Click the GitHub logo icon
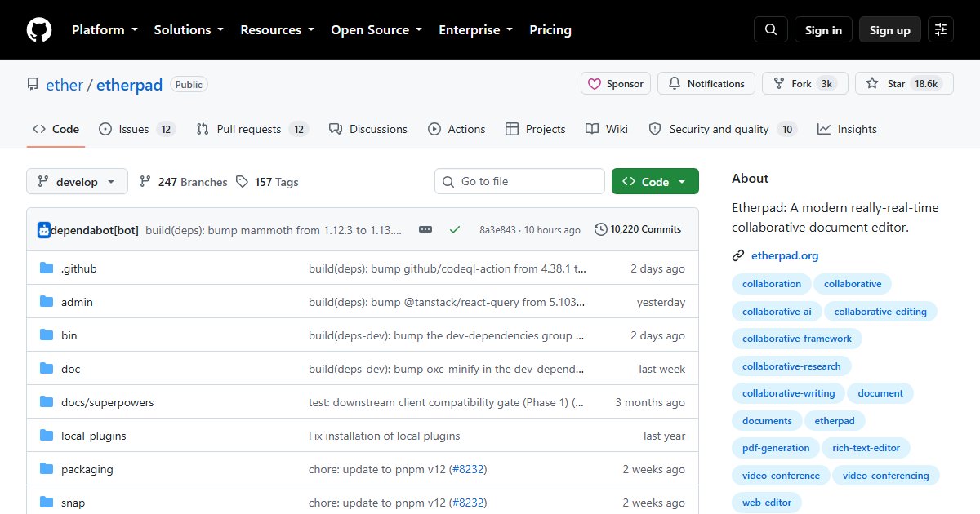 click(x=39, y=30)
